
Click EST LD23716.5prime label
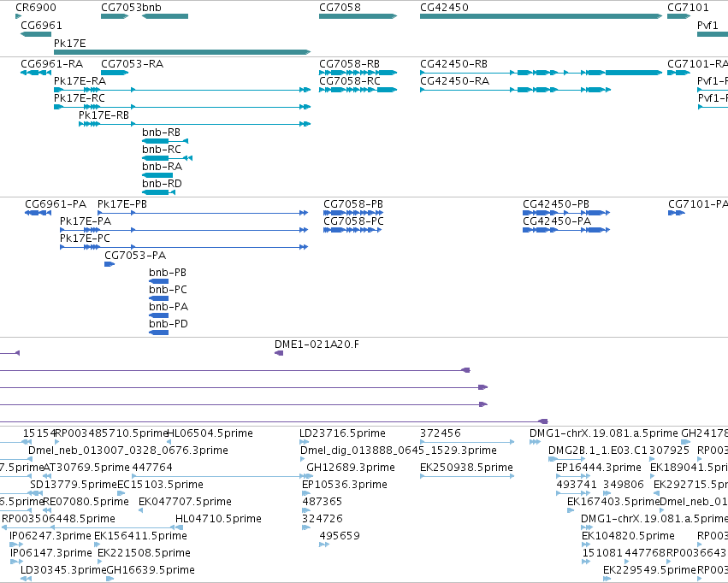point(343,433)
